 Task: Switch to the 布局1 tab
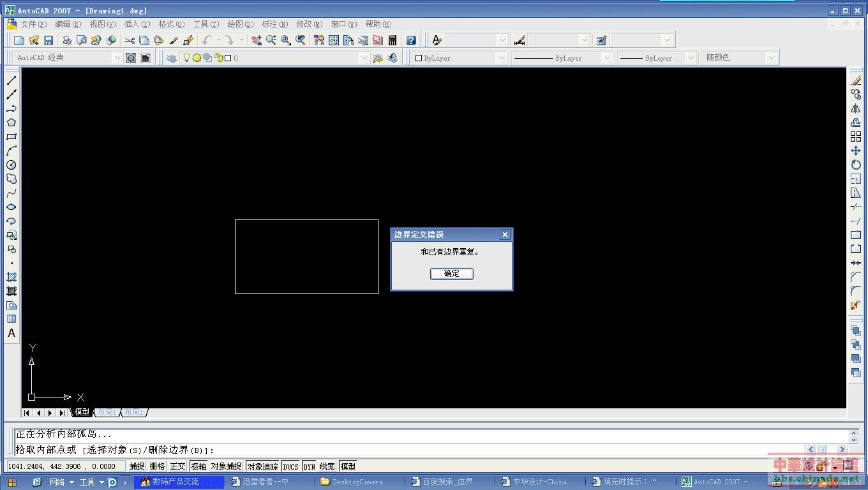pos(107,412)
